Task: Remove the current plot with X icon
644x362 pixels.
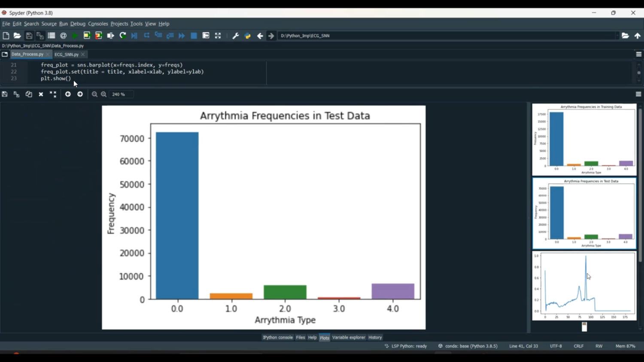Action: (x=41, y=94)
